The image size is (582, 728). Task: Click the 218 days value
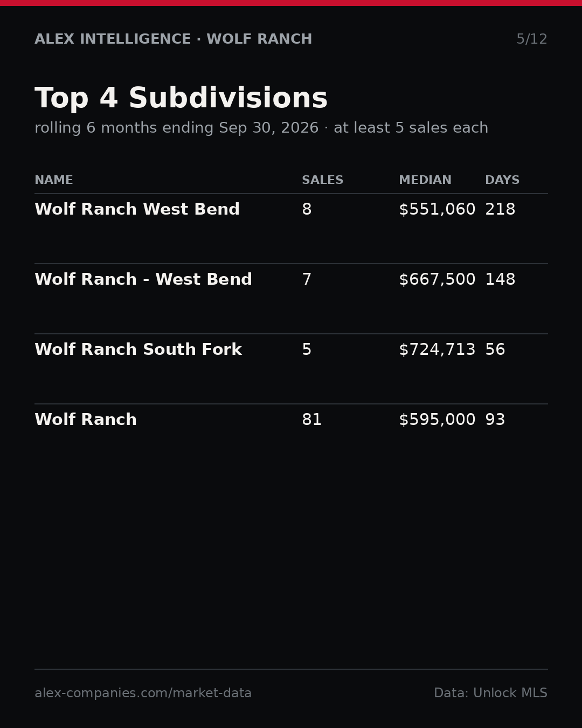click(x=500, y=210)
